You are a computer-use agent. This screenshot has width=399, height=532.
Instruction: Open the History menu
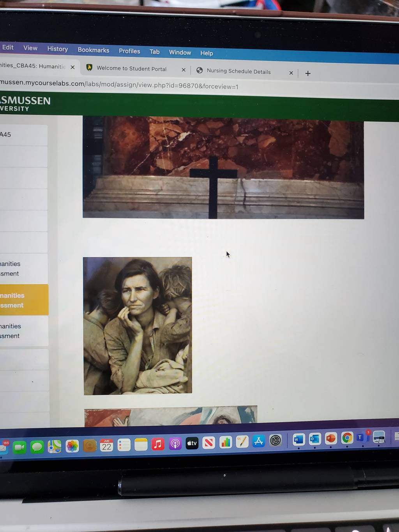[58, 49]
